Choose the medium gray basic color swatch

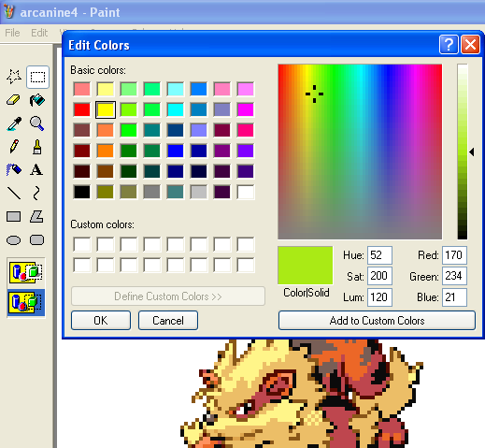[152, 192]
